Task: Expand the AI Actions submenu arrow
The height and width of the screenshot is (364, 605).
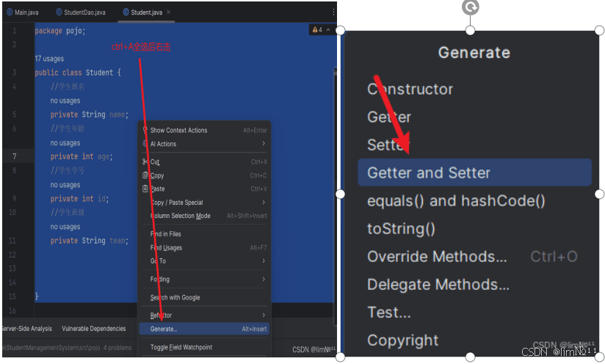Action: pos(264,144)
